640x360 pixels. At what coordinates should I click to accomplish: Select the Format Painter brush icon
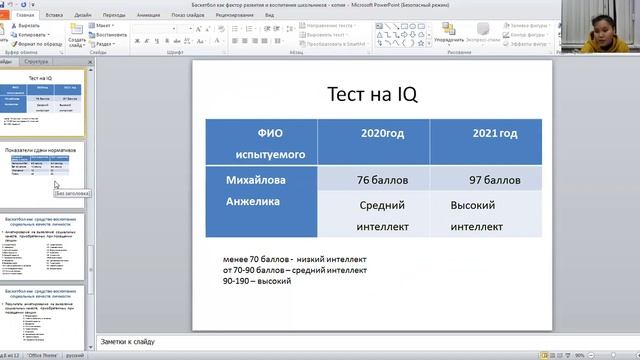[x=13, y=44]
